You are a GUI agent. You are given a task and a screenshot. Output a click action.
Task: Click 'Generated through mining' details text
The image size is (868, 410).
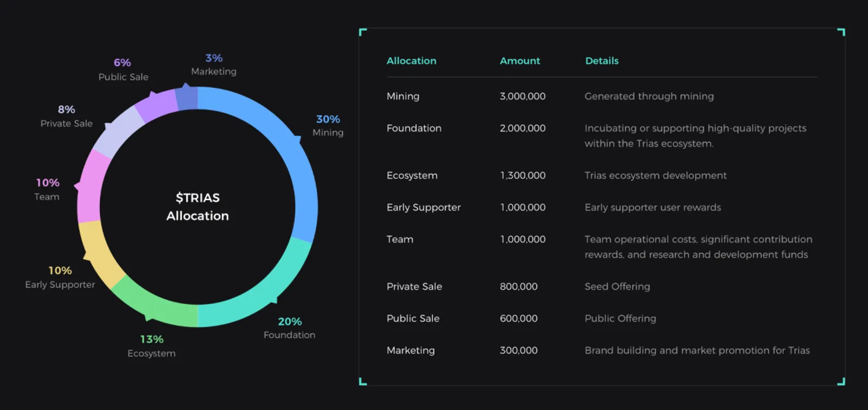[649, 96]
